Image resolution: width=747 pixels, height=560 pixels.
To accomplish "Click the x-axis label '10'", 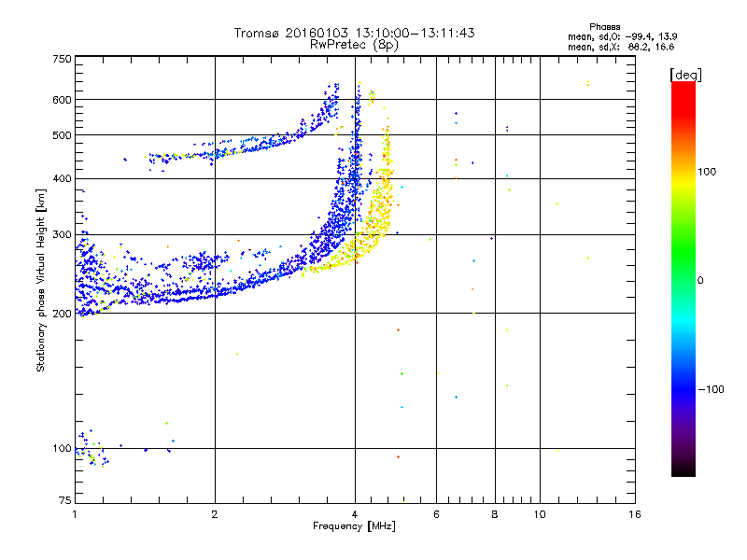I will tap(540, 514).
